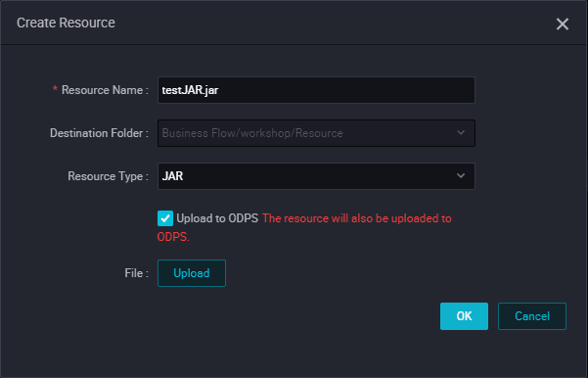Viewport: 588px width, 378px height.
Task: Click the Resource Name label
Action: pyautogui.click(x=105, y=90)
